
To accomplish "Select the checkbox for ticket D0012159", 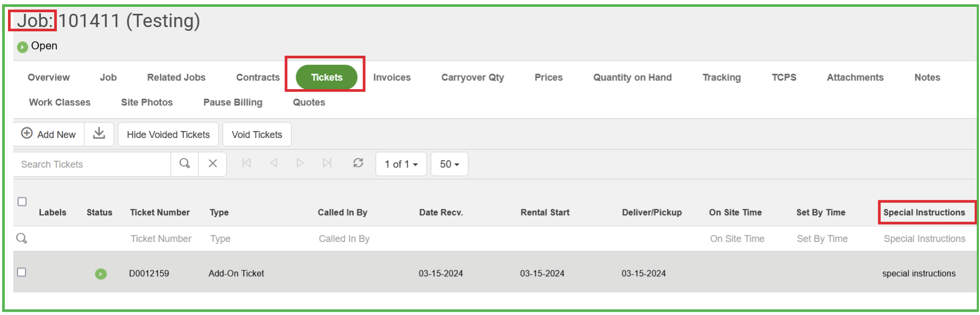I will [22, 272].
